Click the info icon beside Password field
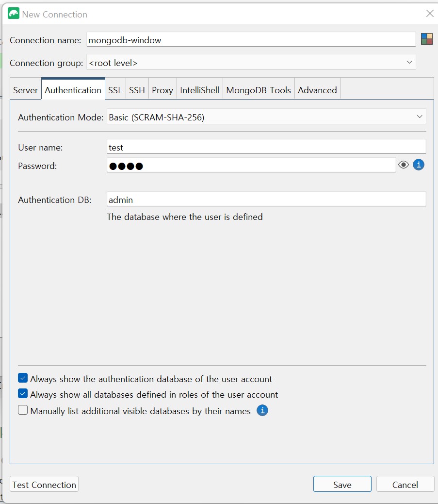The image size is (438, 504). pos(419,165)
